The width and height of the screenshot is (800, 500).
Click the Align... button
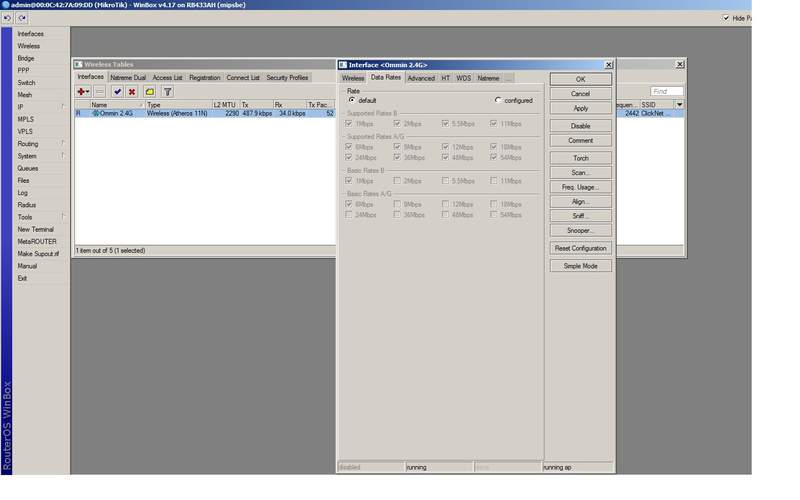581,202
